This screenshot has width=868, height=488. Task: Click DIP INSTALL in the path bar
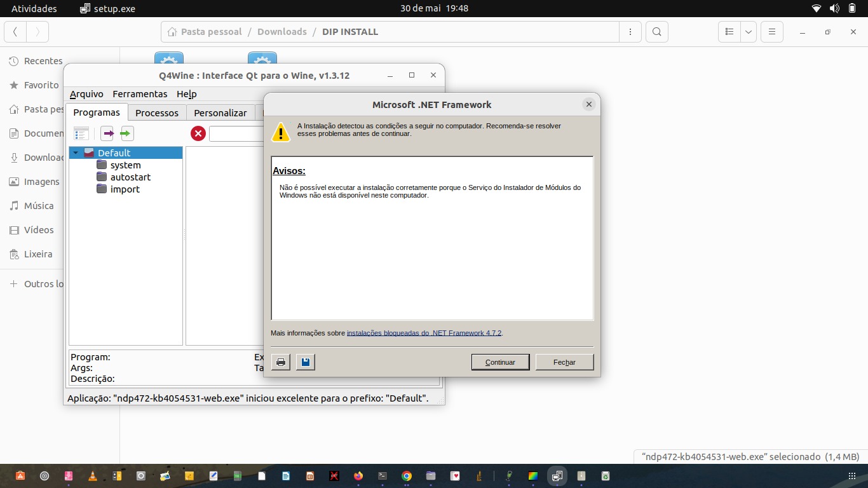350,32
